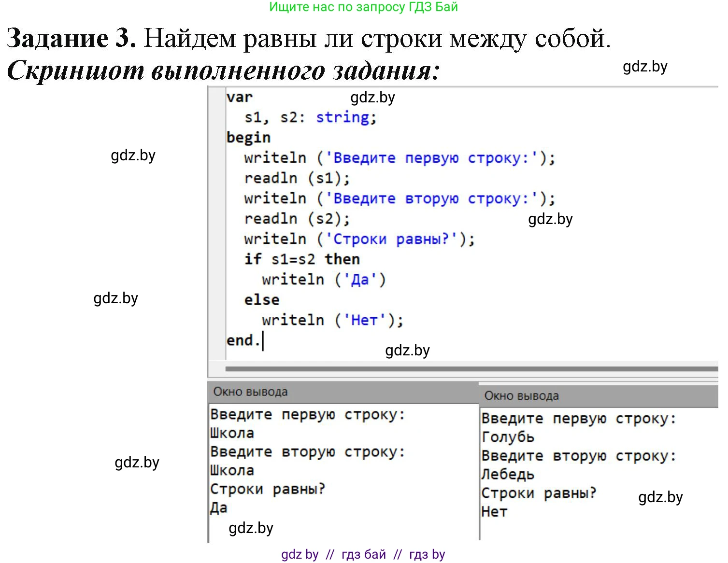Select the right 'Окно вывода' title bar
The width and height of the screenshot is (728, 563).
(x=522, y=396)
